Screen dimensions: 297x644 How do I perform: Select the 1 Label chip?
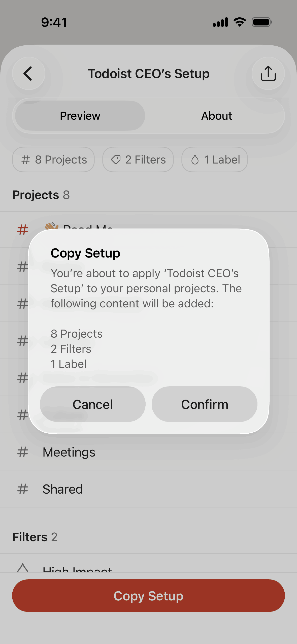pos(215,160)
